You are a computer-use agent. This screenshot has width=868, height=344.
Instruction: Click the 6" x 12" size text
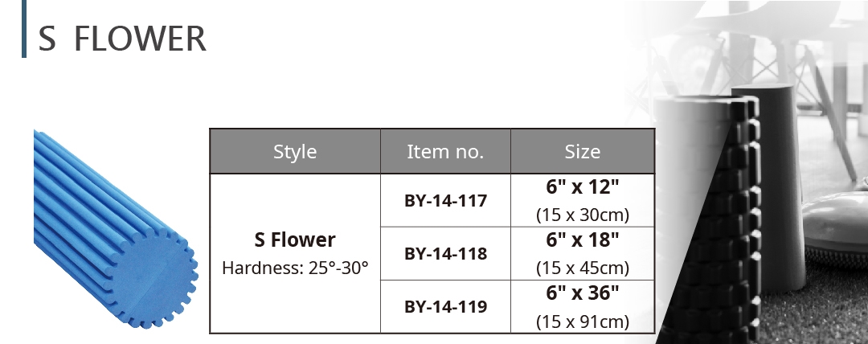[583, 187]
